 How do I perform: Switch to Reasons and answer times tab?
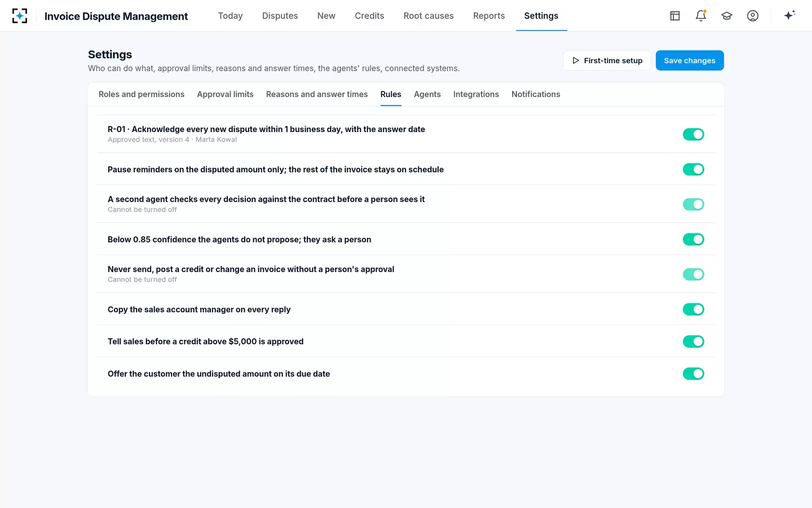tap(317, 94)
